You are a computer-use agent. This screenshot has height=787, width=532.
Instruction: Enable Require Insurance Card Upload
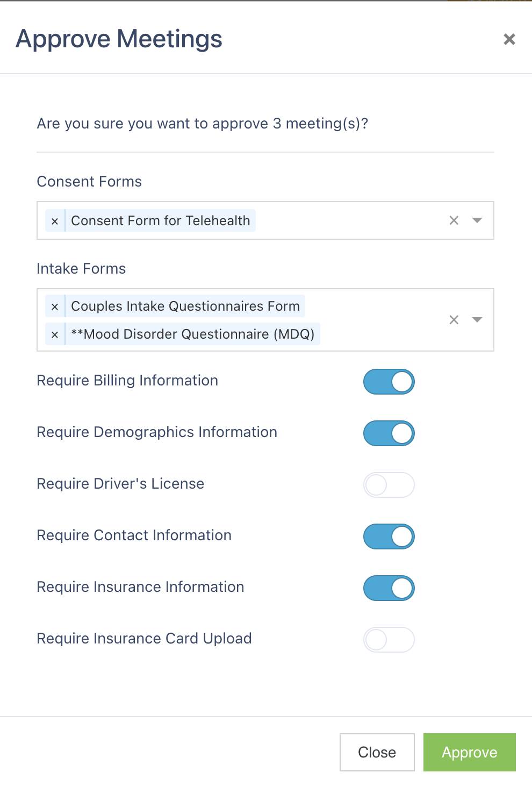point(389,640)
